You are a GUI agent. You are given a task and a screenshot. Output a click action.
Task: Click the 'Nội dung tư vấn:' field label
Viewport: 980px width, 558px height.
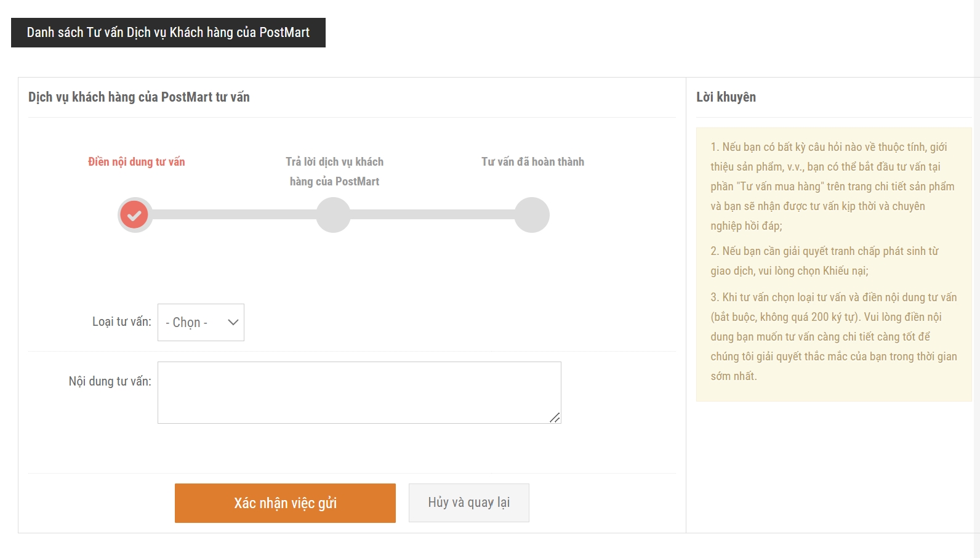click(110, 381)
